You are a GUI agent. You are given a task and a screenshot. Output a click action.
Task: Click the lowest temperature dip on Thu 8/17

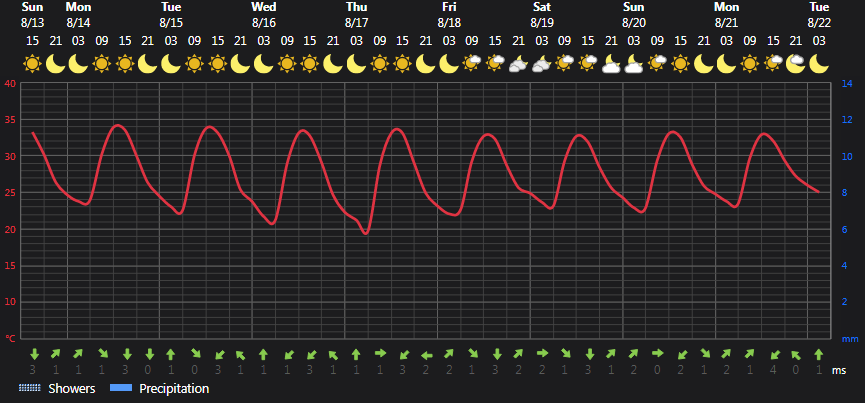coord(365,233)
